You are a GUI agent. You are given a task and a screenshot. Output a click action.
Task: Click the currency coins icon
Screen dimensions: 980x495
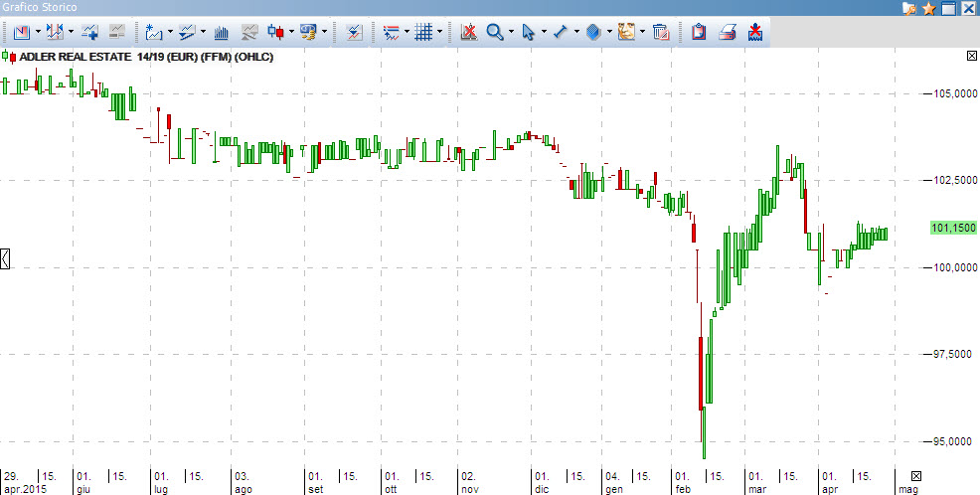[308, 32]
